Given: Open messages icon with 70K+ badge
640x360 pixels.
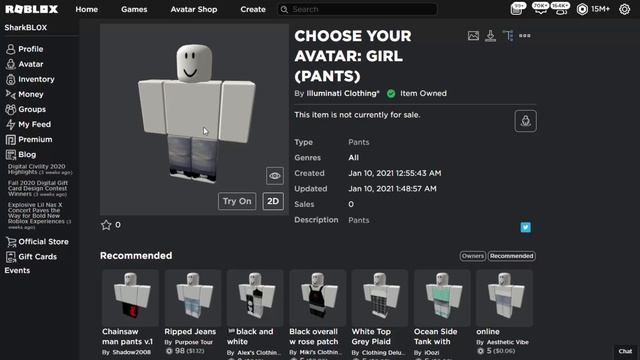Looking at the screenshot, I should tap(540, 9).
